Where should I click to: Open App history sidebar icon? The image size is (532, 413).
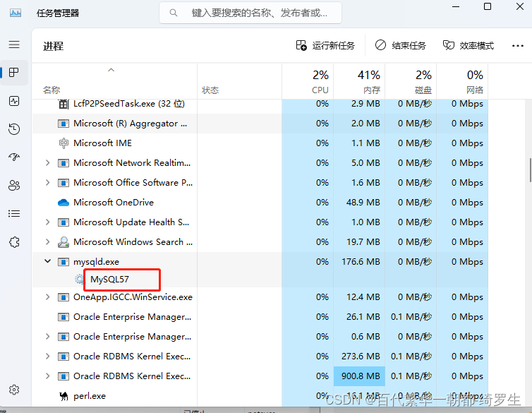click(14, 129)
